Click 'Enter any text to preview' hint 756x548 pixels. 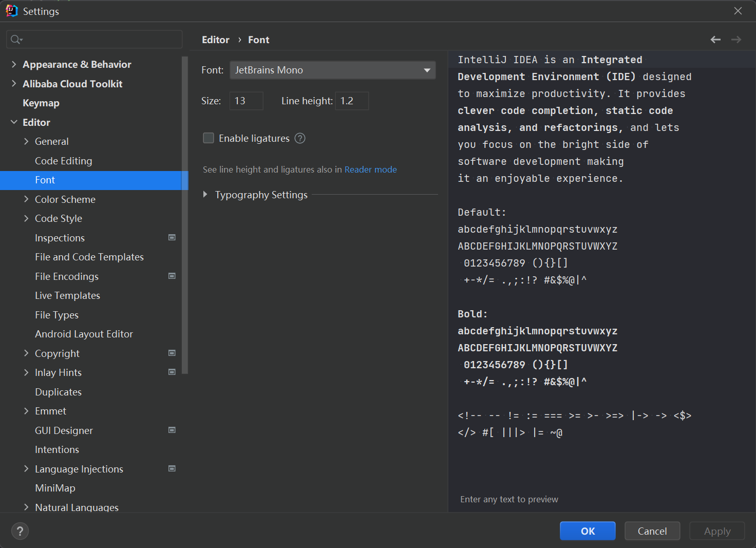[x=509, y=499]
